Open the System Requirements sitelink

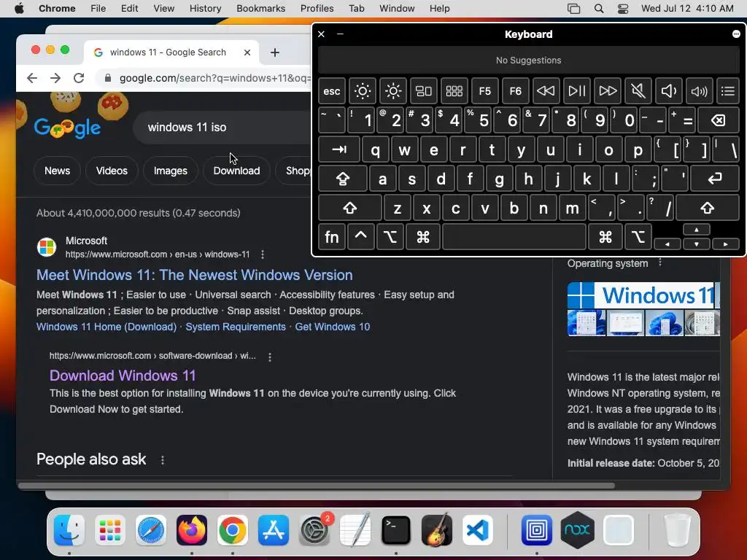[236, 327]
